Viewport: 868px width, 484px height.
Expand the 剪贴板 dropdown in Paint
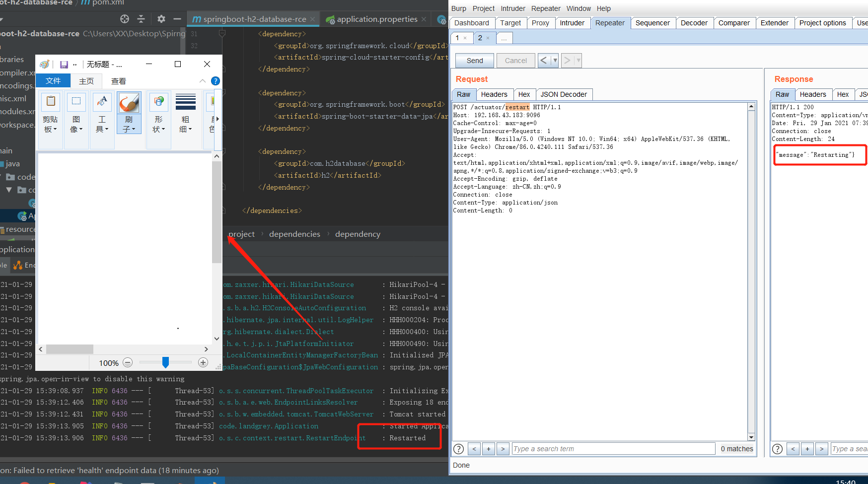pyautogui.click(x=50, y=124)
